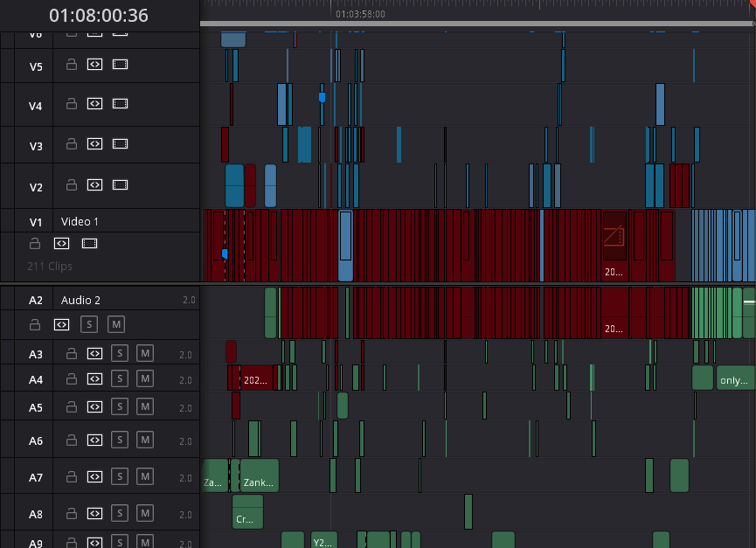Select the V1 track destination label
This screenshot has height=548, width=756.
click(35, 222)
